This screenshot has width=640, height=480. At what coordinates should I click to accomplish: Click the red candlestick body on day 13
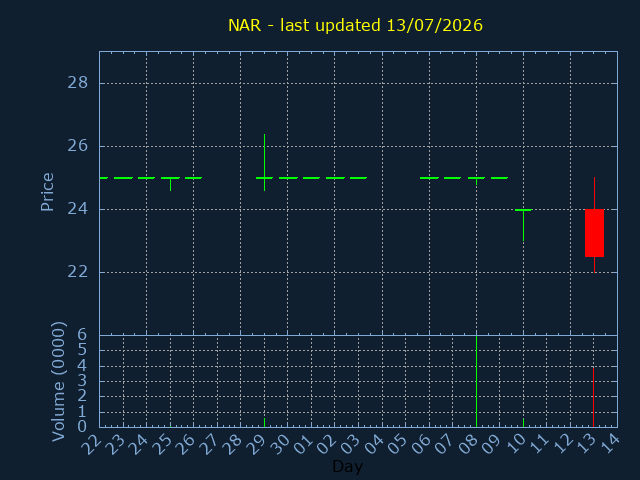(x=594, y=233)
